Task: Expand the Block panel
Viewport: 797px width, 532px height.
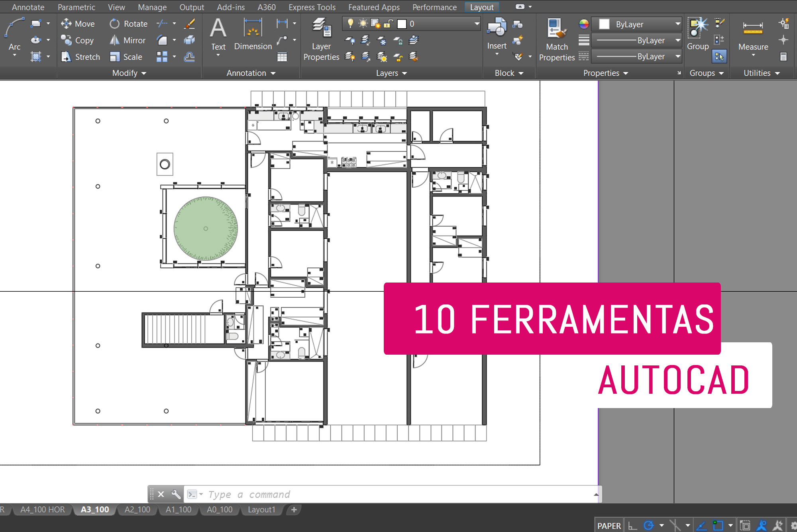Action: (x=509, y=73)
